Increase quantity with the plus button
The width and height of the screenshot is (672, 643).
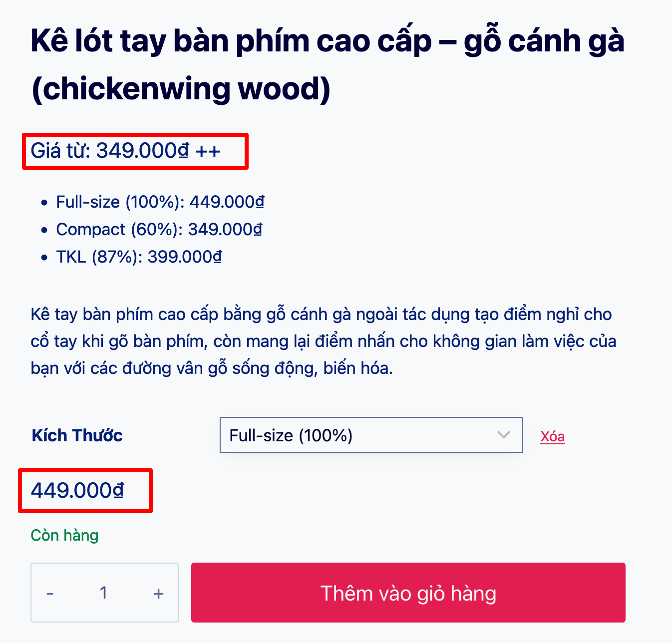click(158, 594)
